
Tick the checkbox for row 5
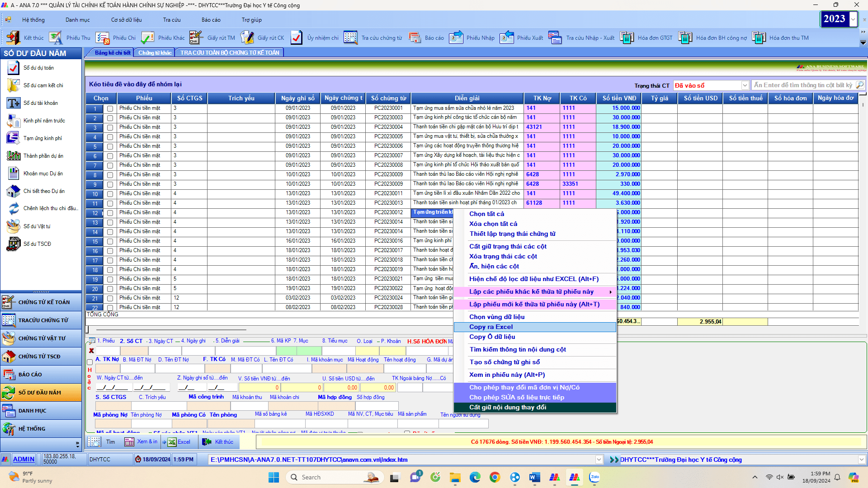(x=110, y=146)
